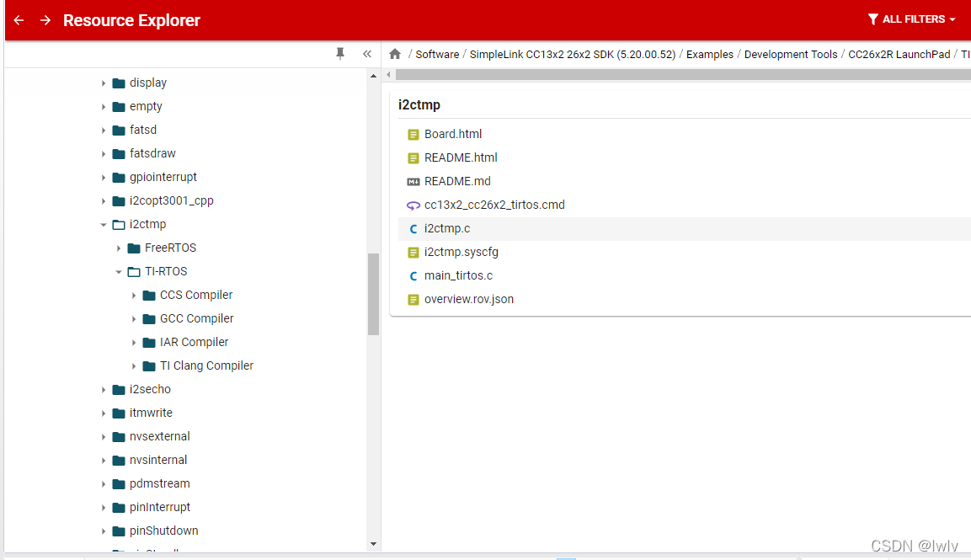Open Examples breadcrumb link
The height and width of the screenshot is (560, 971).
(710, 55)
